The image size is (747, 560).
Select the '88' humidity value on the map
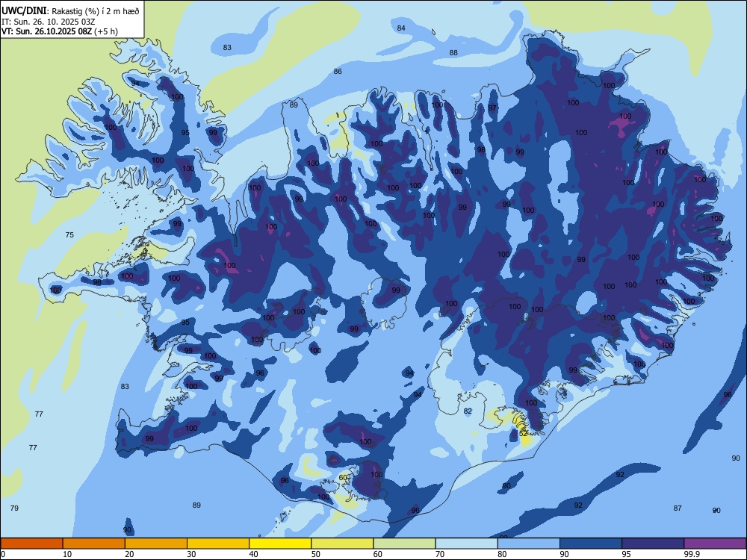click(x=453, y=53)
